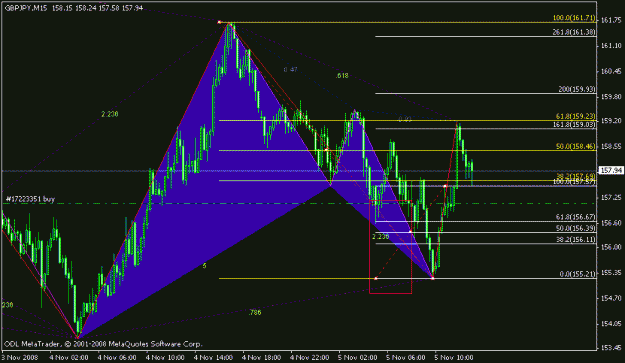
Task: Click the GBPJPY,M15 chart title
Action: coord(26,8)
